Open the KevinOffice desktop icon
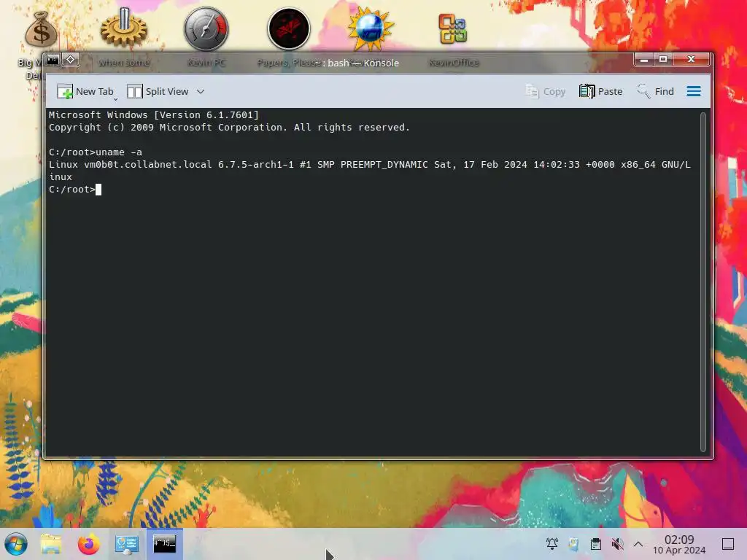This screenshot has height=560, width=747. (x=453, y=29)
